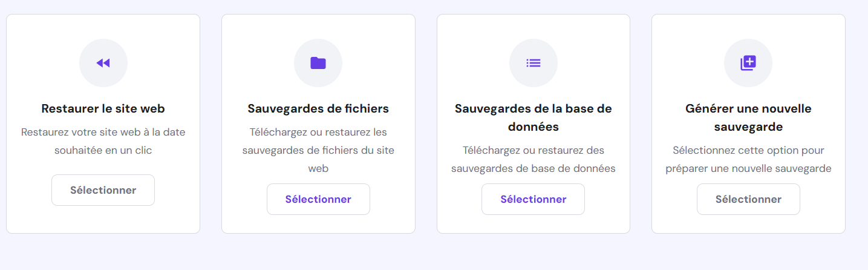Click the folder icon for file backups

click(318, 63)
